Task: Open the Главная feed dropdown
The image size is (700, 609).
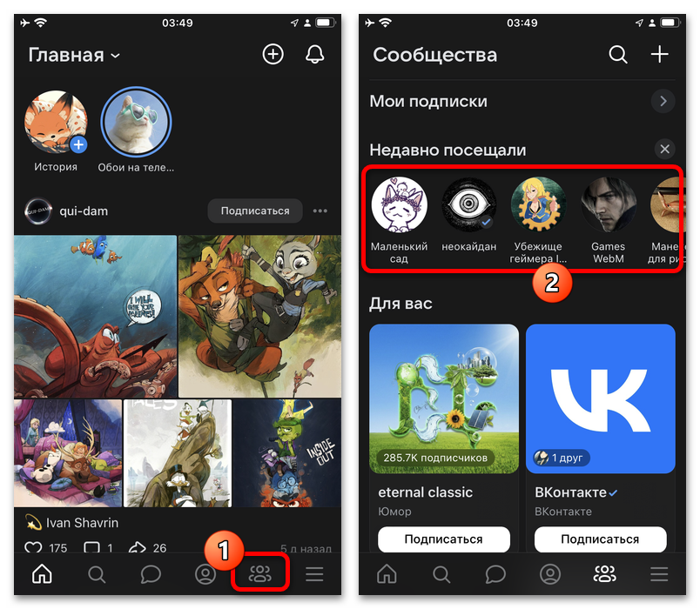Action: click(x=74, y=56)
